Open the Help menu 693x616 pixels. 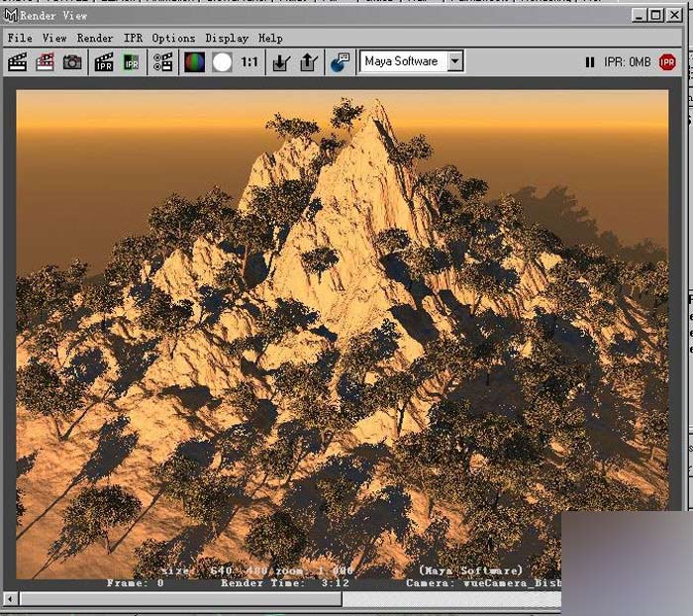(270, 38)
